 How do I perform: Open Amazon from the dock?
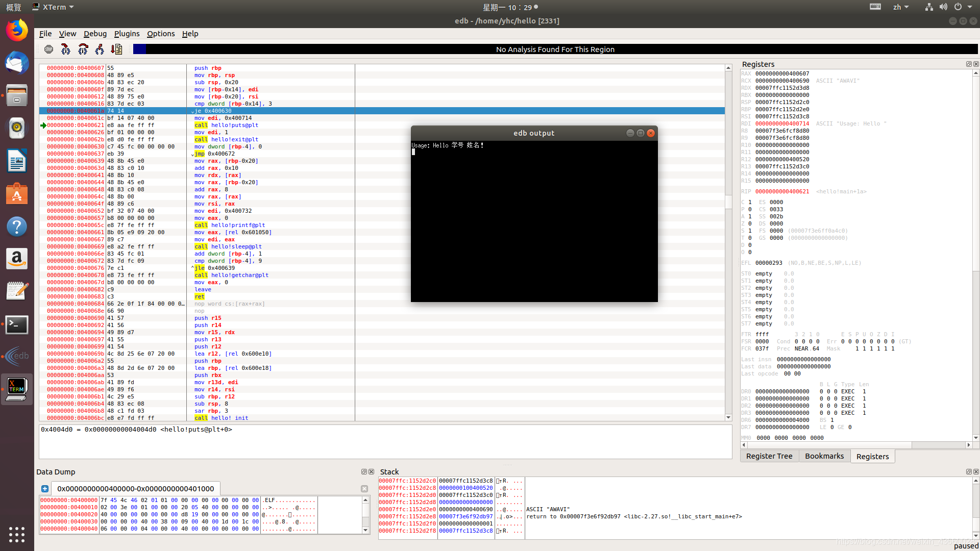pos(17,259)
